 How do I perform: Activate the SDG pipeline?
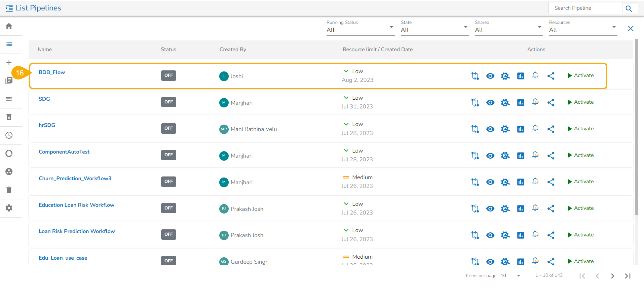tap(580, 102)
